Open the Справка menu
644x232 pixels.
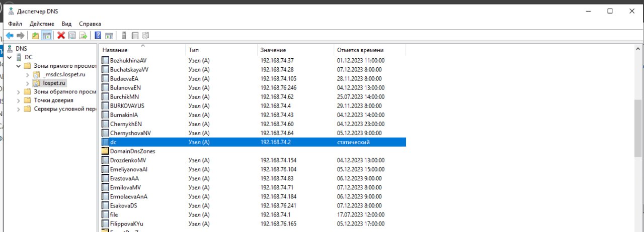pyautogui.click(x=90, y=24)
